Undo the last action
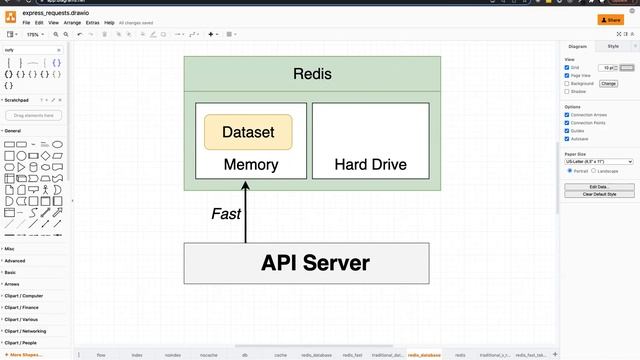This screenshot has width=640, height=360. click(x=80, y=35)
